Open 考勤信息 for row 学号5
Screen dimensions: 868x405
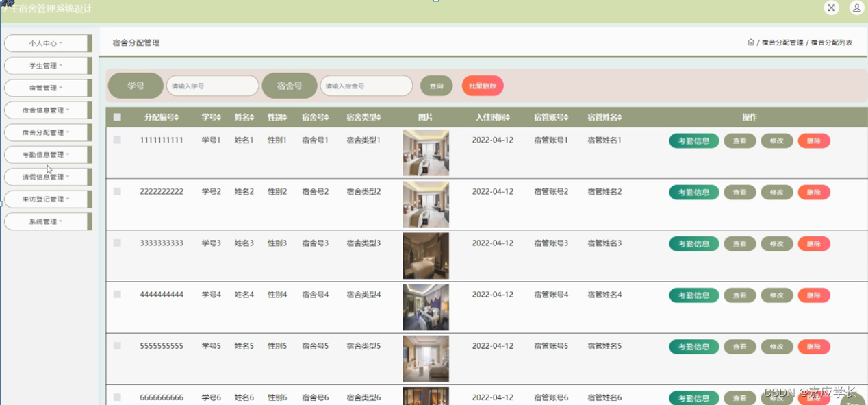click(x=693, y=347)
